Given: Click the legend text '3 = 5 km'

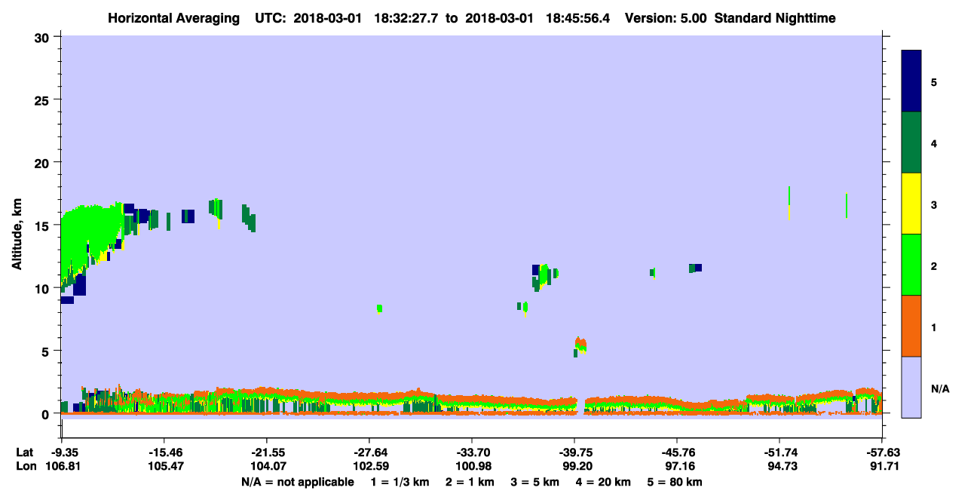Looking at the screenshot, I should pyautogui.click(x=535, y=482).
